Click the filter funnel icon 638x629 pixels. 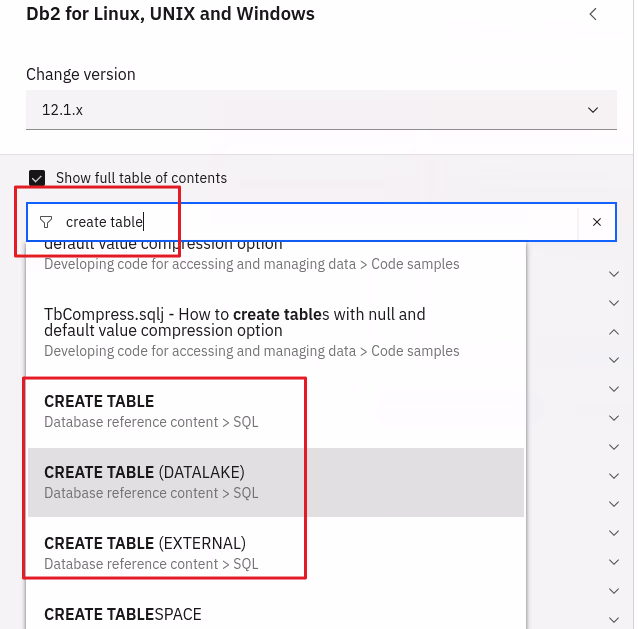(46, 222)
